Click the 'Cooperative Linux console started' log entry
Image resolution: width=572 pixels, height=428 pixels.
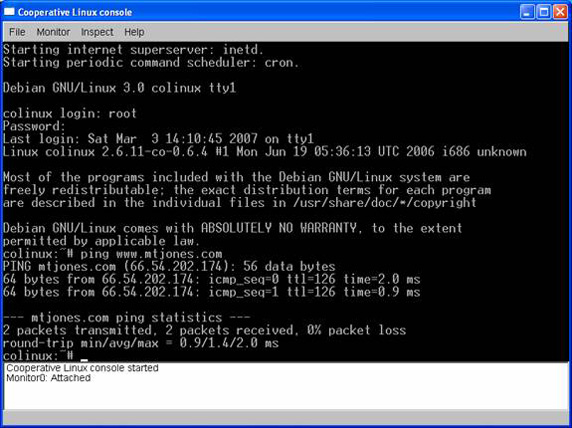pos(82,368)
